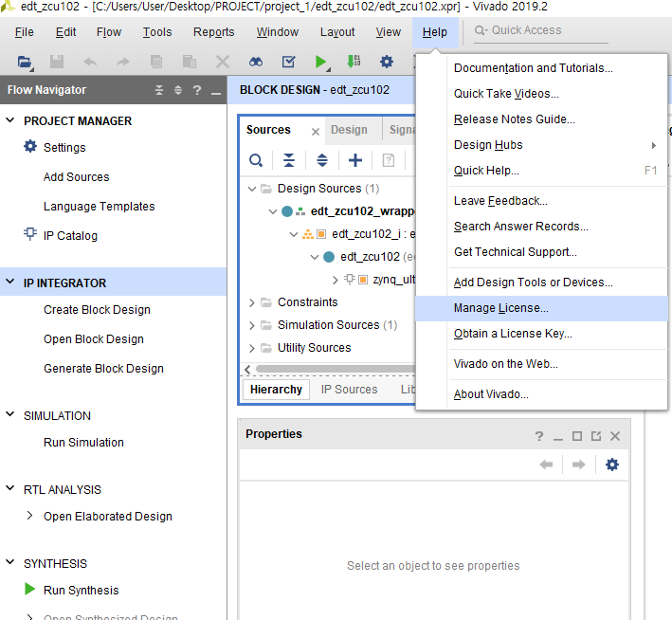
Task: Open the Tools menu
Action: (156, 32)
